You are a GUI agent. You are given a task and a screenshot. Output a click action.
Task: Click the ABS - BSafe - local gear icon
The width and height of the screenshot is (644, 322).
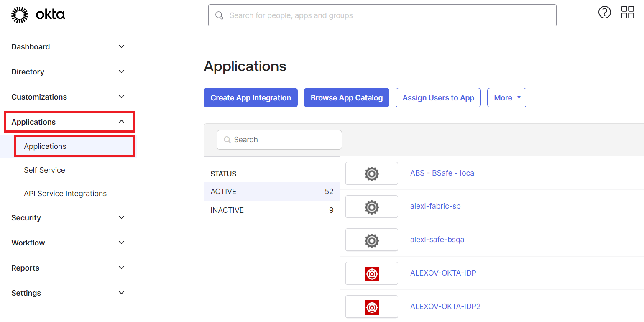click(x=371, y=173)
